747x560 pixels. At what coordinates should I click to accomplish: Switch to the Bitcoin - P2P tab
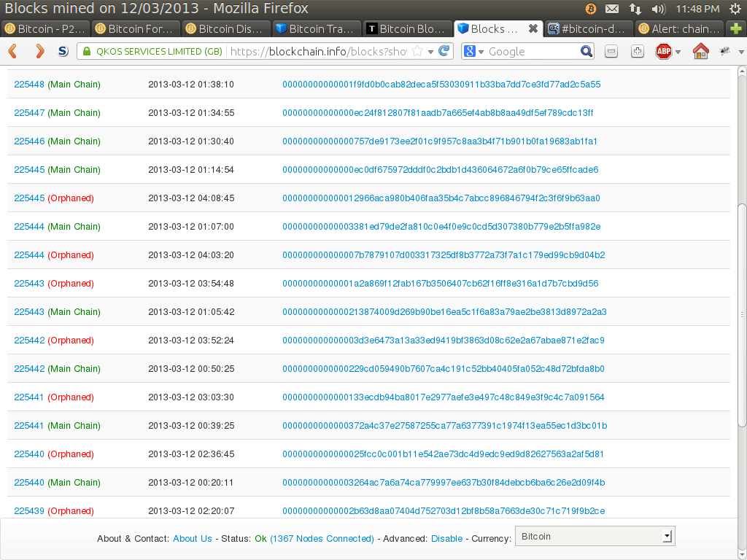click(x=44, y=28)
